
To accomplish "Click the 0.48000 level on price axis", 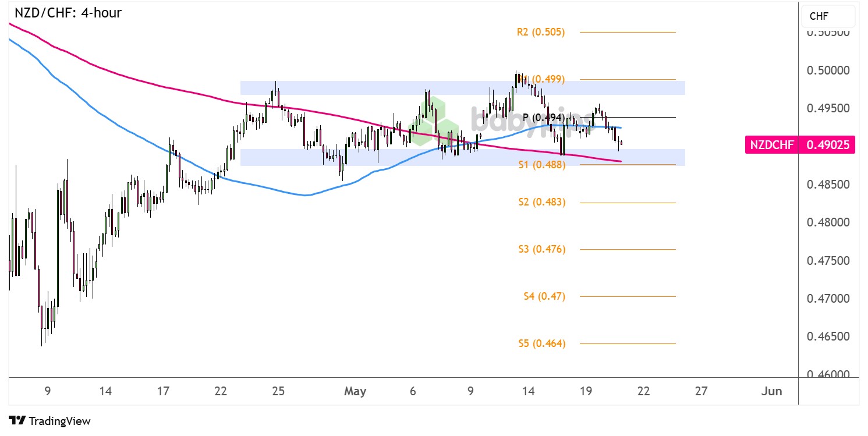I will pyautogui.click(x=827, y=222).
